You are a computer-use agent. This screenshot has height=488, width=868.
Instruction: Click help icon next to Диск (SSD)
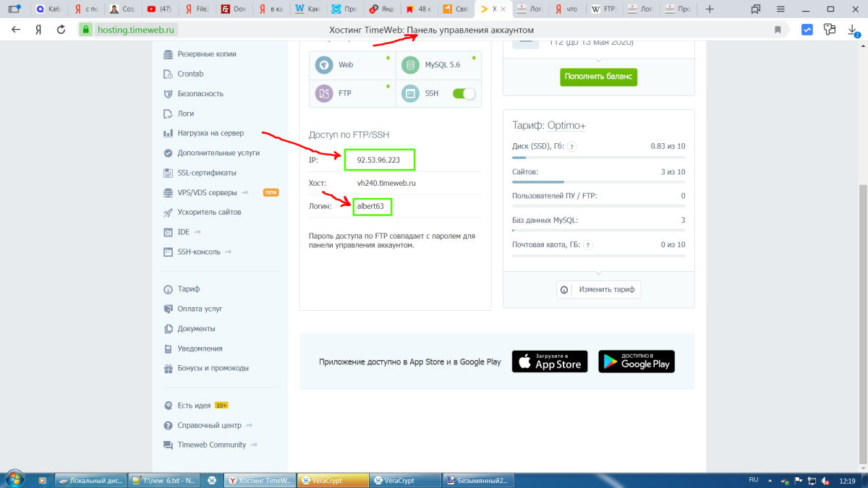click(x=571, y=147)
